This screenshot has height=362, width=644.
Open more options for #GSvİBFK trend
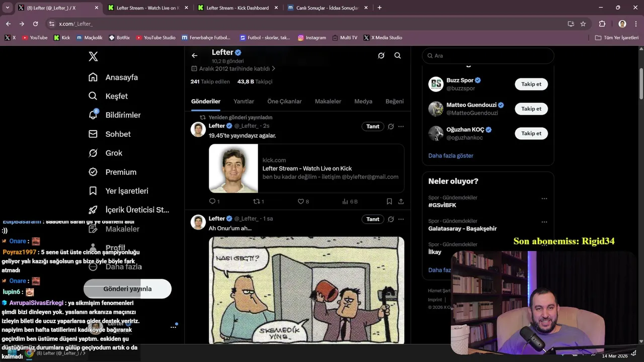[x=544, y=199]
